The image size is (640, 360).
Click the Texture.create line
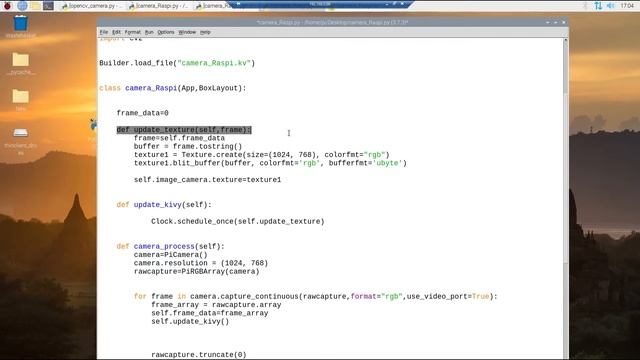coord(262,155)
